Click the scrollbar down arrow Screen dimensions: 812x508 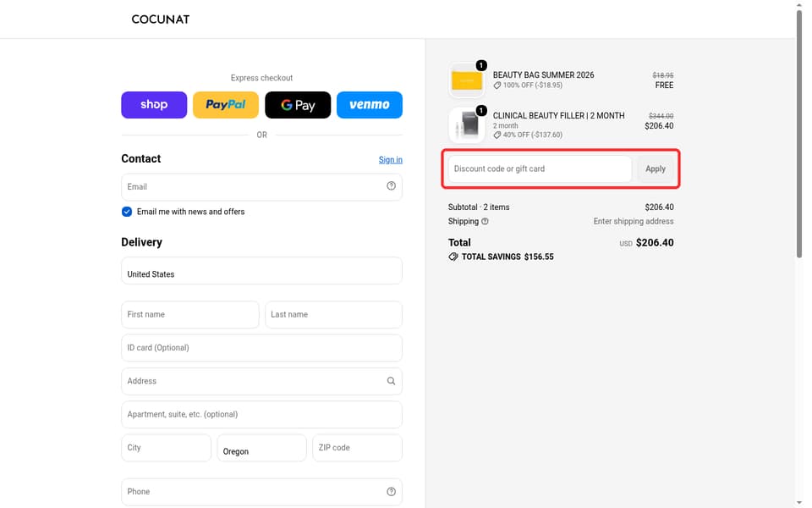point(799,503)
